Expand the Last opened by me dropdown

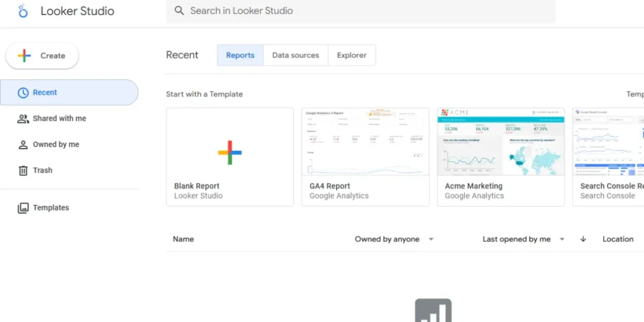point(524,239)
